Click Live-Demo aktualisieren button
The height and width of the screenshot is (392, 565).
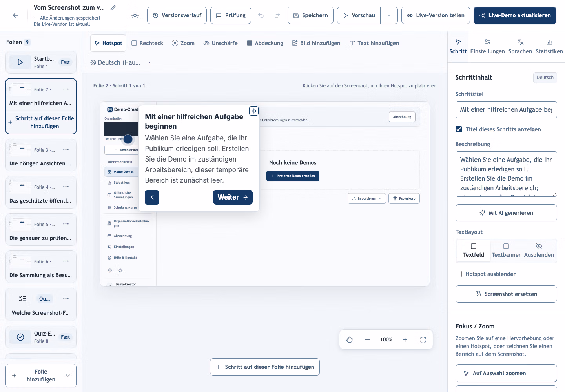pos(515,15)
